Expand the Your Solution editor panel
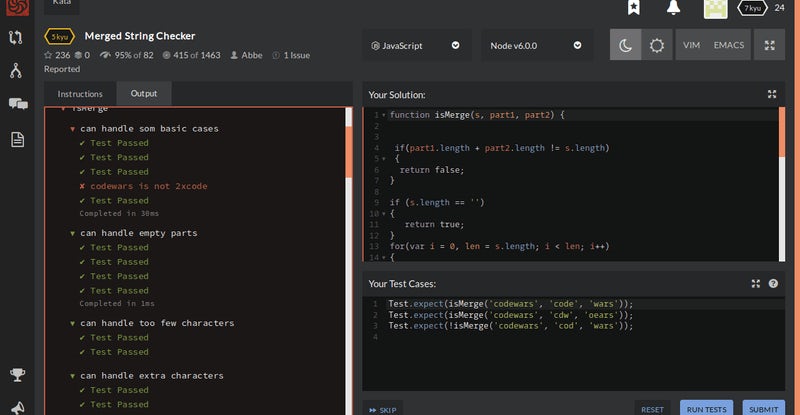The image size is (800, 415). (x=772, y=95)
